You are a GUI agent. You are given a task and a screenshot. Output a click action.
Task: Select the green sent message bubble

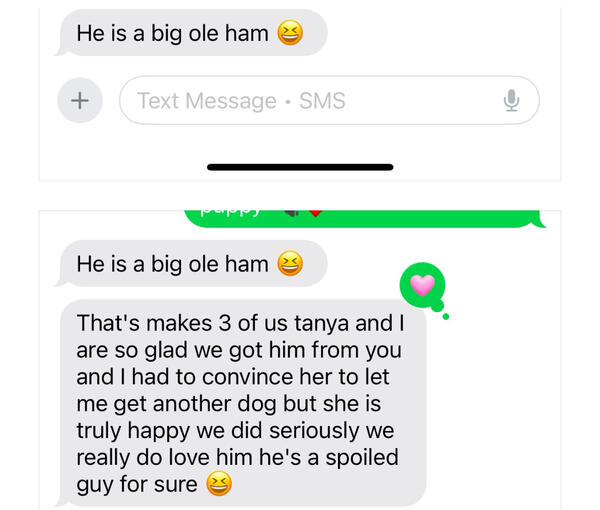pyautogui.click(x=365, y=219)
